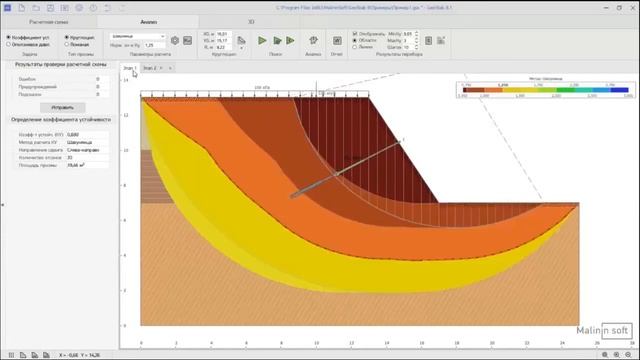640x360 pixels.
Task: Click the zoom-out magnifier in status bar
Action: coord(629,355)
